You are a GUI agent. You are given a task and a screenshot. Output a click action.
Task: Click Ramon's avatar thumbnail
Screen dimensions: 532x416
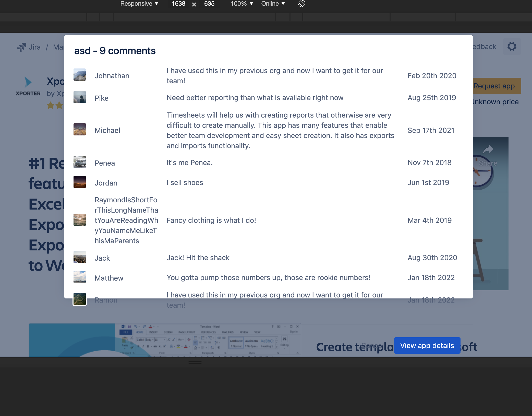point(80,299)
